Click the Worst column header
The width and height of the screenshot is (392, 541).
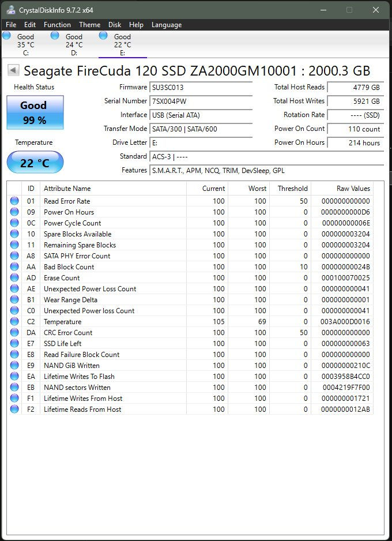pos(248,189)
